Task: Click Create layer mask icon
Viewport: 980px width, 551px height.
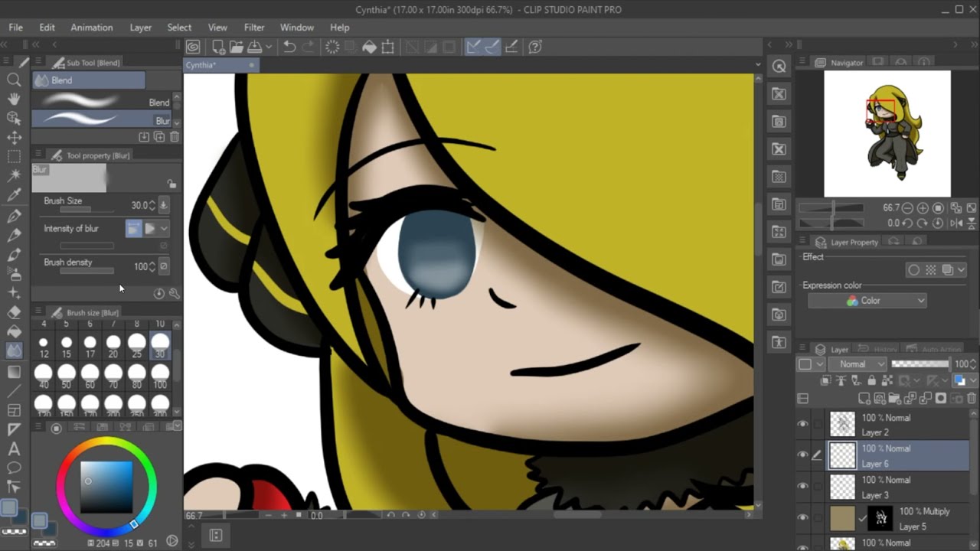Action: tap(942, 398)
